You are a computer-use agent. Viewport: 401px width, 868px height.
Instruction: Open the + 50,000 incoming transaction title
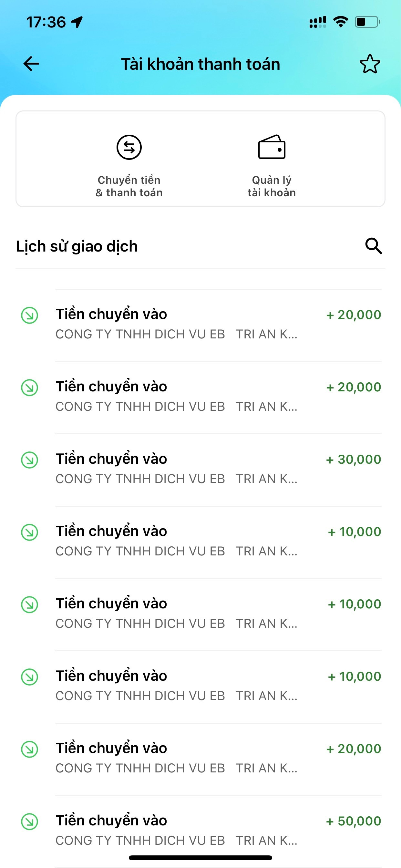(111, 821)
